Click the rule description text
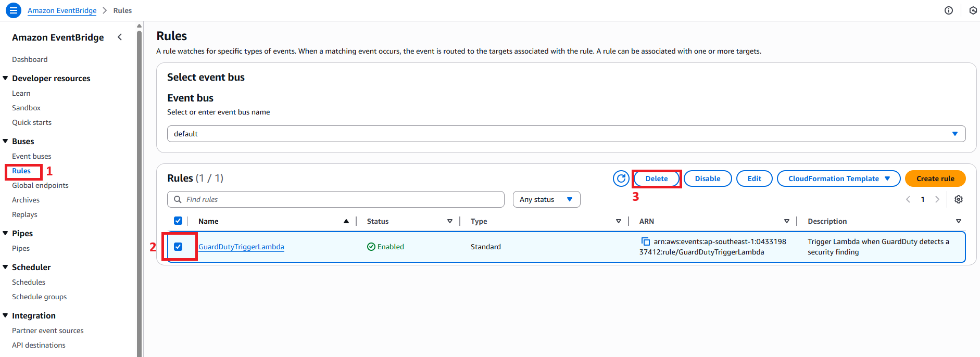 click(x=878, y=247)
